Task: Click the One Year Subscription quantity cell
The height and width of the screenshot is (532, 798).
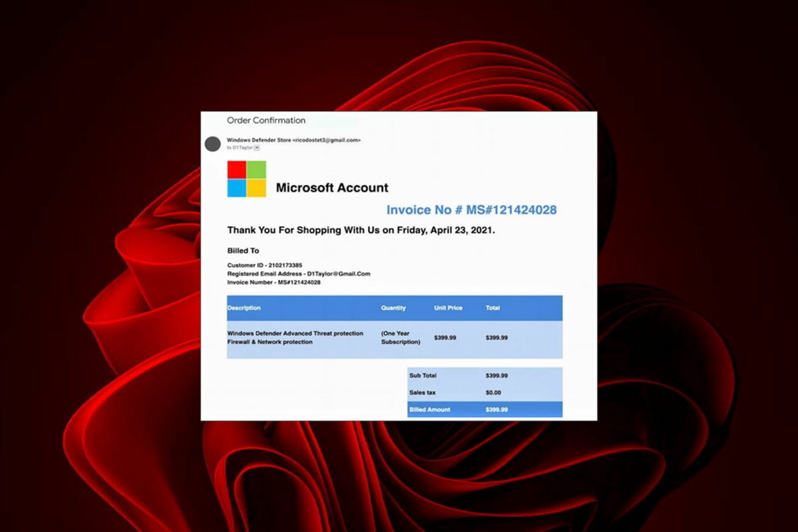Action: (401, 337)
